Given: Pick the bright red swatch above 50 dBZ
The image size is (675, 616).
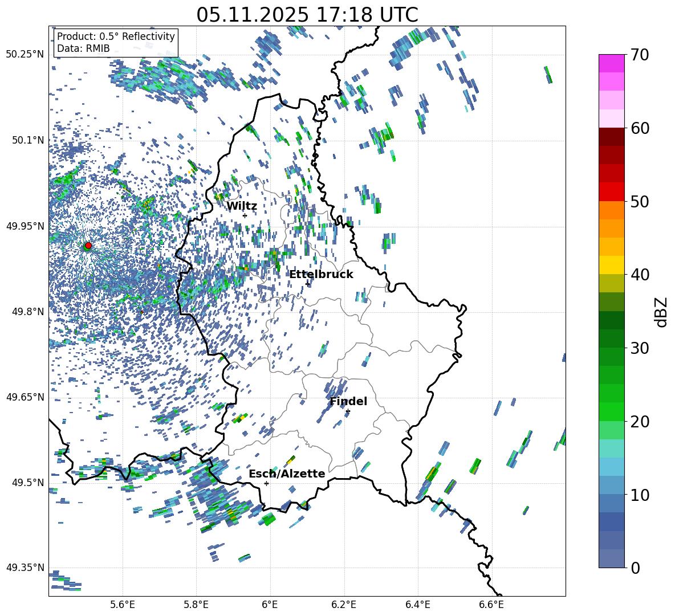Looking at the screenshot, I should point(612,191).
